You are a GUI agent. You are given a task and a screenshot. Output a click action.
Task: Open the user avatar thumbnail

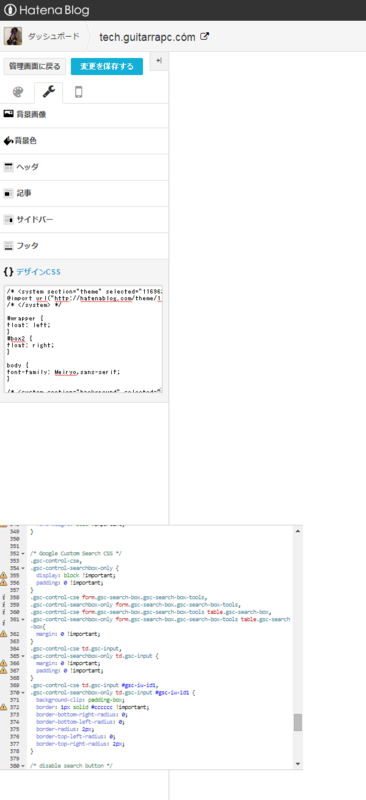(13, 36)
